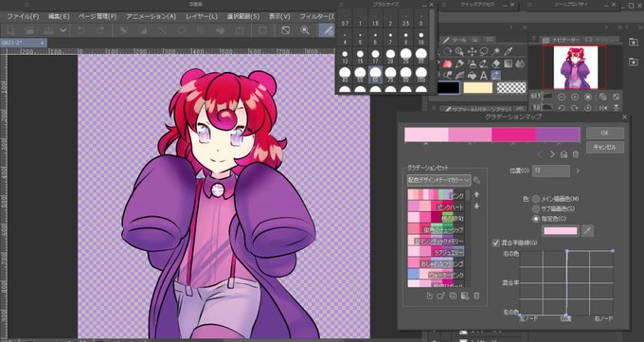Adjust the Navigator zoom slider beside 80.5

click(548, 97)
